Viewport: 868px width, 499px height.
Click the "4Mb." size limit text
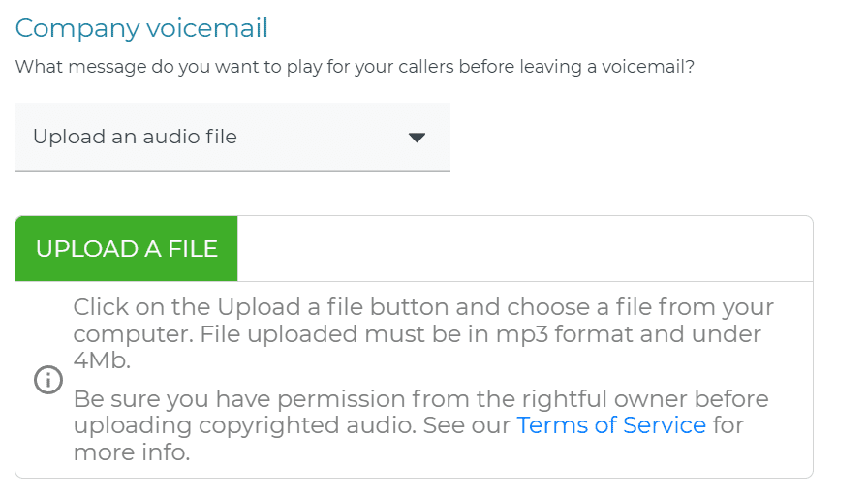102,360
